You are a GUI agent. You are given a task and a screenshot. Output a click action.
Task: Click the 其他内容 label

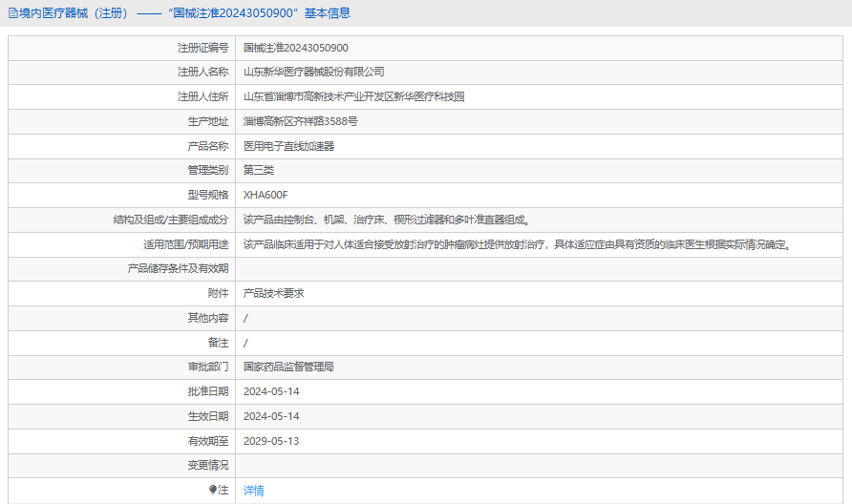[x=208, y=318]
